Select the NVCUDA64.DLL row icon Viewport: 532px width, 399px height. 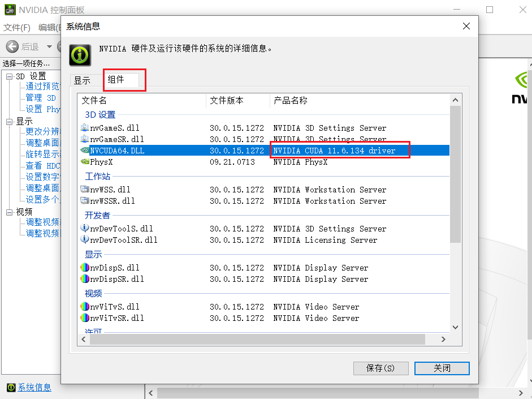(x=84, y=150)
